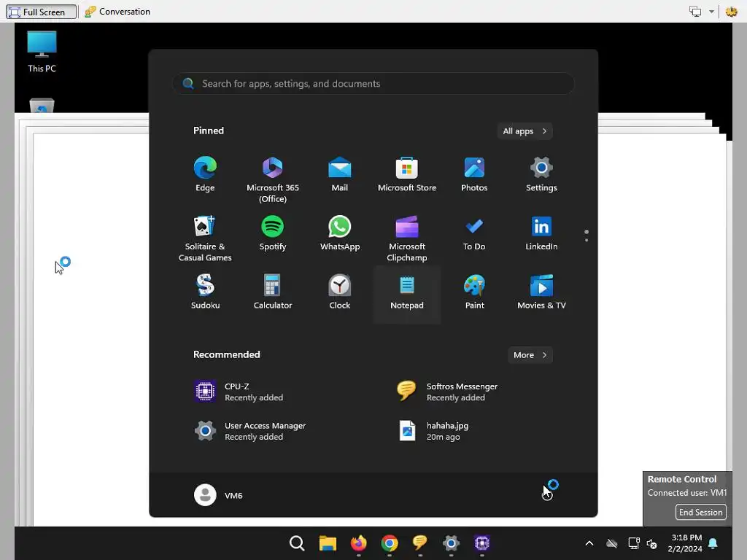Click the Full Screen button
The width and height of the screenshot is (747, 560).
(41, 12)
